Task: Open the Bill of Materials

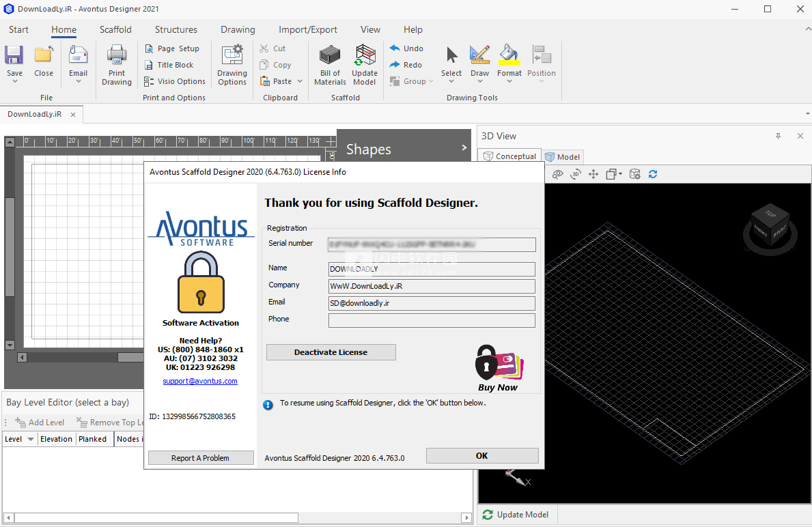Action: [x=330, y=65]
